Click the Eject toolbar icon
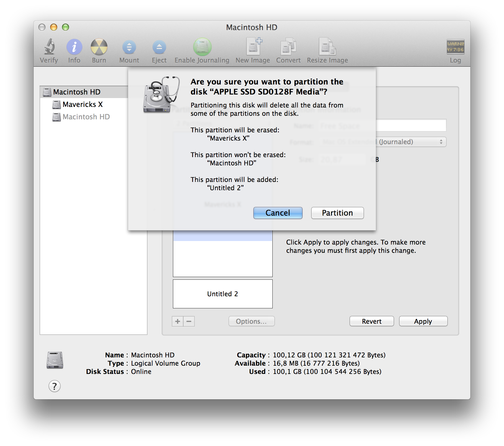This screenshot has height=446, width=504. (159, 47)
